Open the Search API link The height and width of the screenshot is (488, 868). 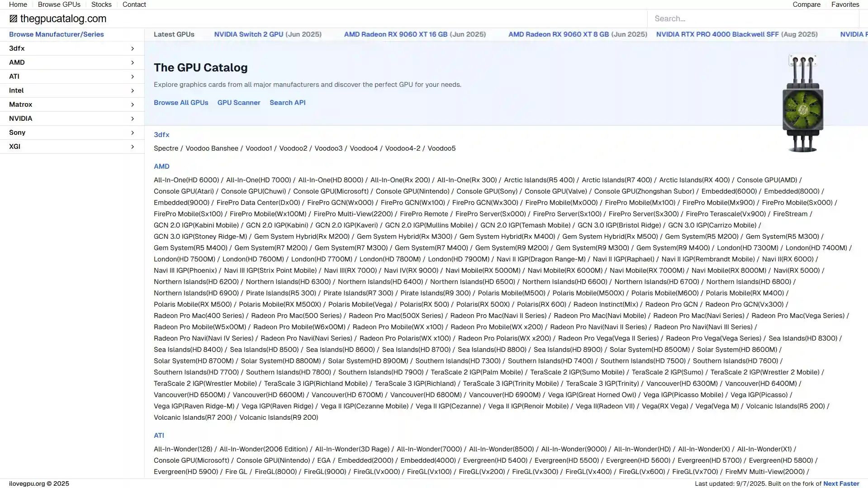coord(287,103)
